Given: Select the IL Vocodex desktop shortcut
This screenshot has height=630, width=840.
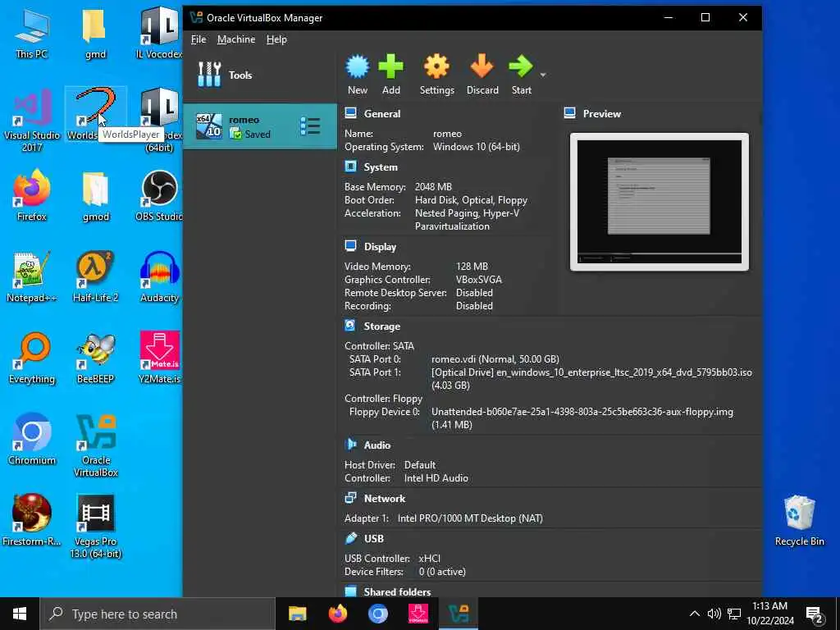Looking at the screenshot, I should [x=159, y=34].
